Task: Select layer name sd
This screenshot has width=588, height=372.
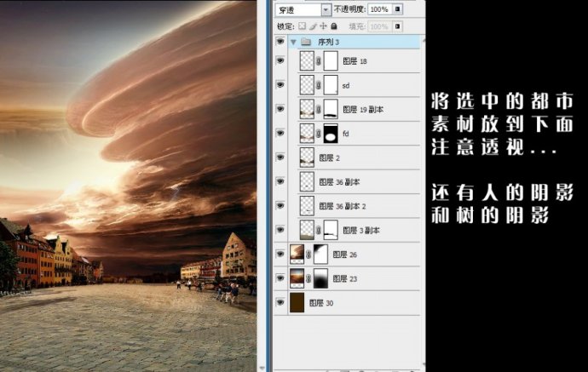Action: pyautogui.click(x=346, y=85)
